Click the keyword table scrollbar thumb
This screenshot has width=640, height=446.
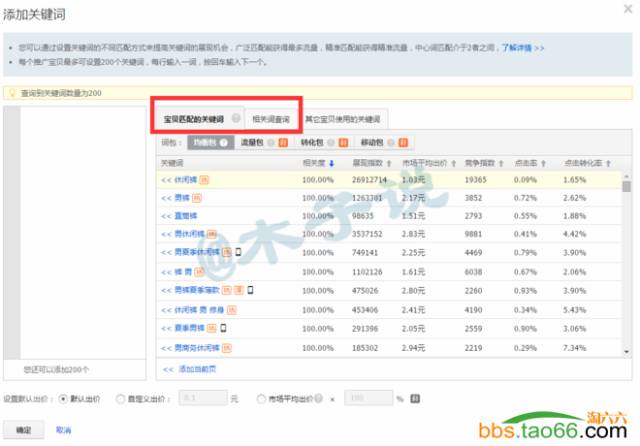pyautogui.click(x=627, y=186)
